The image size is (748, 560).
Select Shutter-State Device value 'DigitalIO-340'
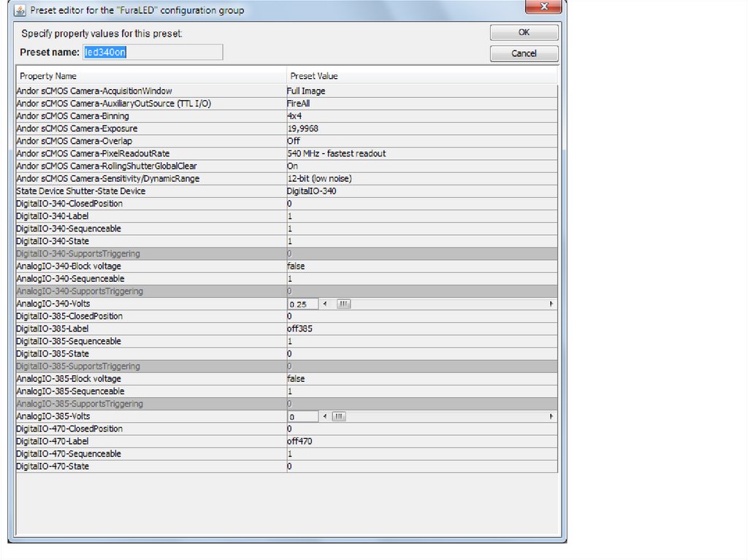[311, 191]
